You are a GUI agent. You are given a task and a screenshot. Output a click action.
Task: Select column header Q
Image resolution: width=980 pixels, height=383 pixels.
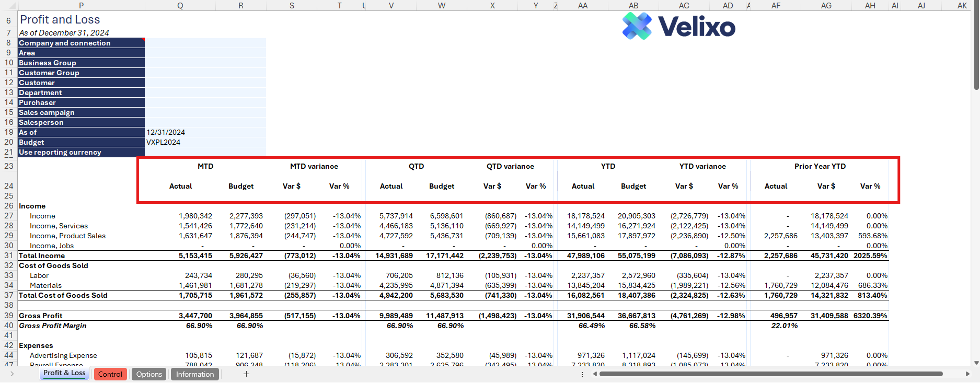point(180,5)
